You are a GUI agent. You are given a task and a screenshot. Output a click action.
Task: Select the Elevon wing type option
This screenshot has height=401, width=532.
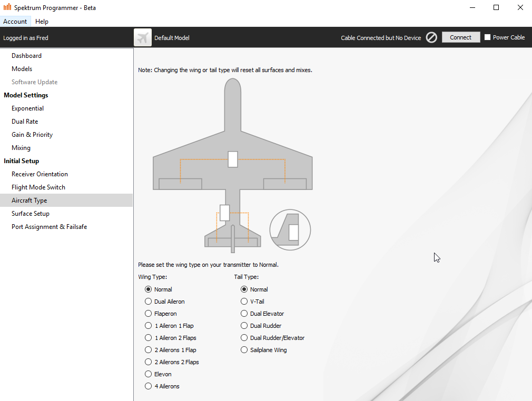[149, 374]
